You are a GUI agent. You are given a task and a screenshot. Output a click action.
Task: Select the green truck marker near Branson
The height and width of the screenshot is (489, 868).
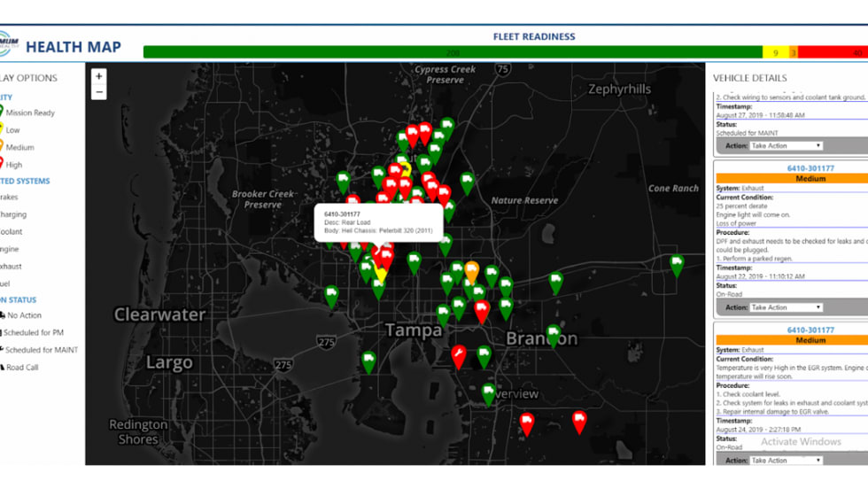(x=554, y=335)
